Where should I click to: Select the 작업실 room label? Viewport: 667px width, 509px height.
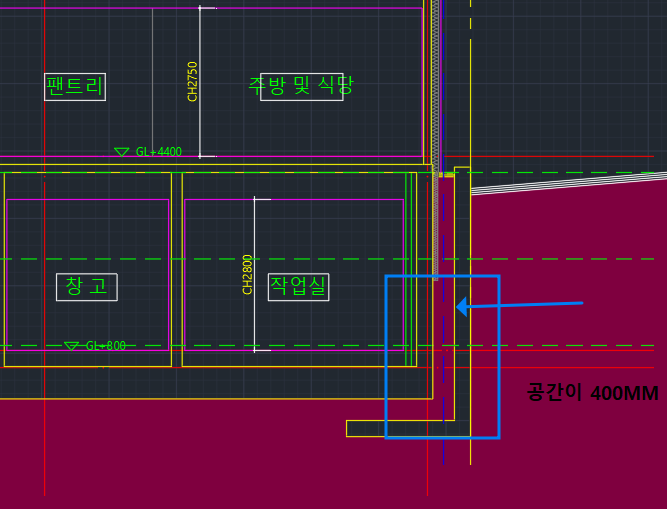click(298, 287)
